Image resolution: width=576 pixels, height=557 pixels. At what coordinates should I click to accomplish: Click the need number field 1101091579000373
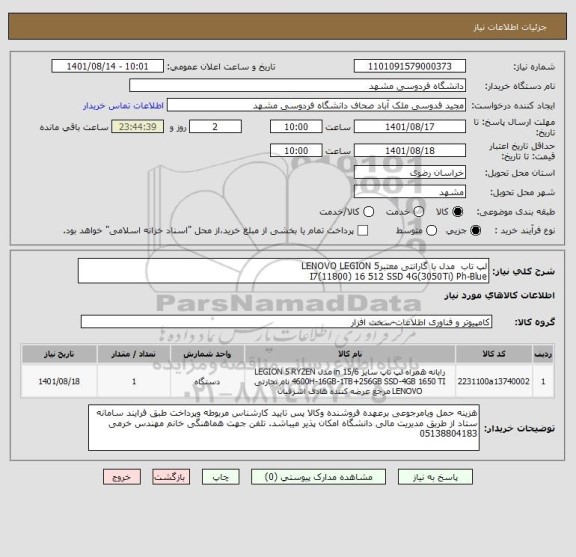tap(410, 67)
